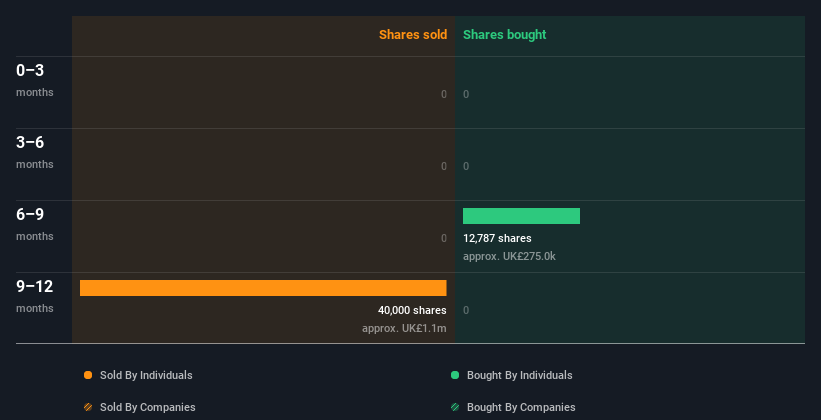Click the zero bought value in 3–6 months row
Screen dimensions: 821x420
[466, 166]
